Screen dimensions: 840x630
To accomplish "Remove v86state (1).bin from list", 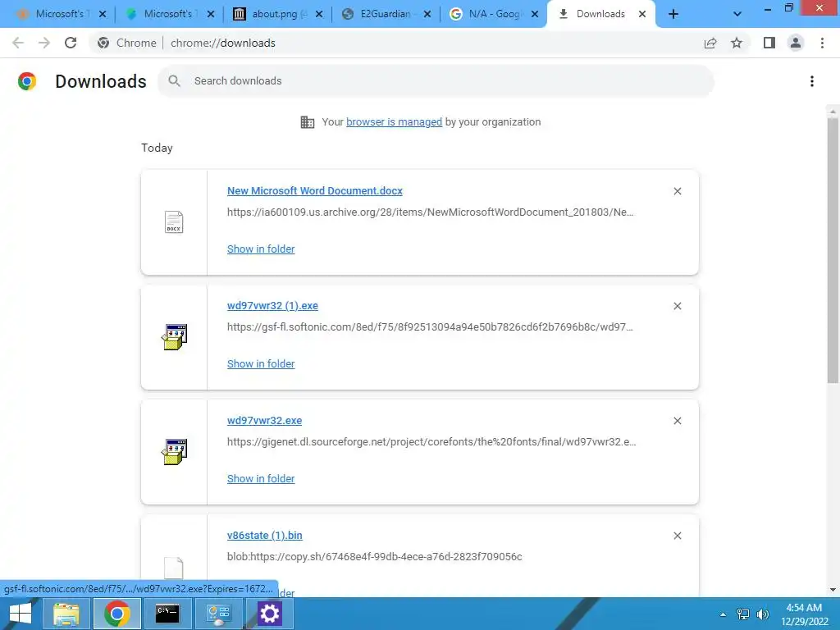I will coord(677,536).
